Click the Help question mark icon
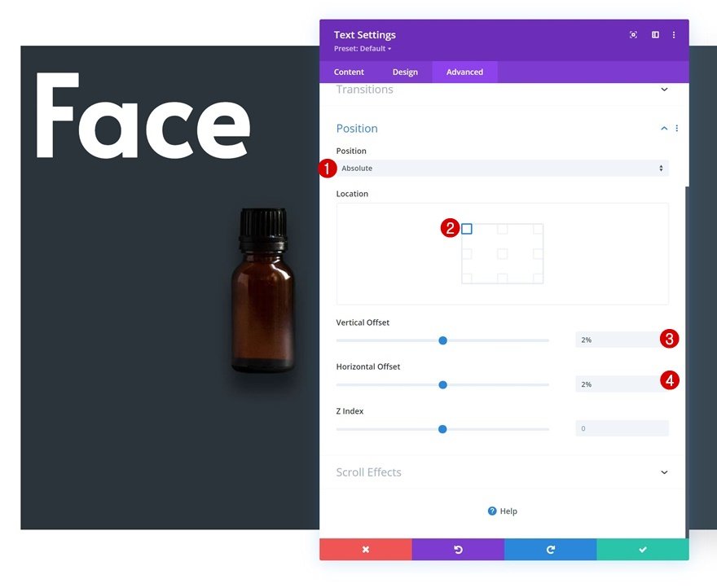 [492, 511]
